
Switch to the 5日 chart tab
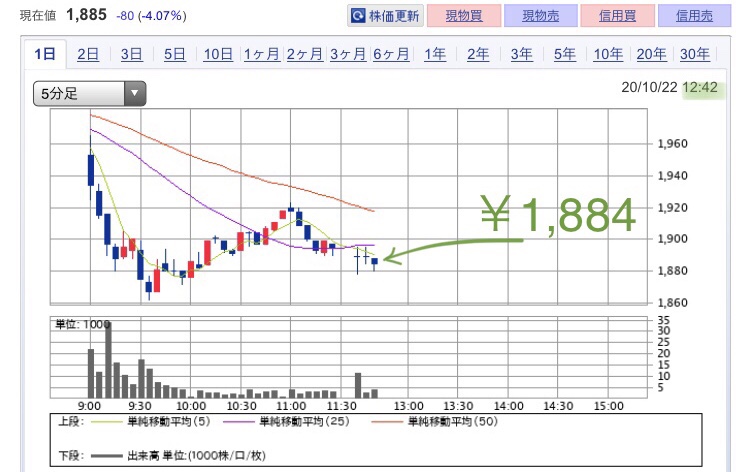(x=175, y=54)
